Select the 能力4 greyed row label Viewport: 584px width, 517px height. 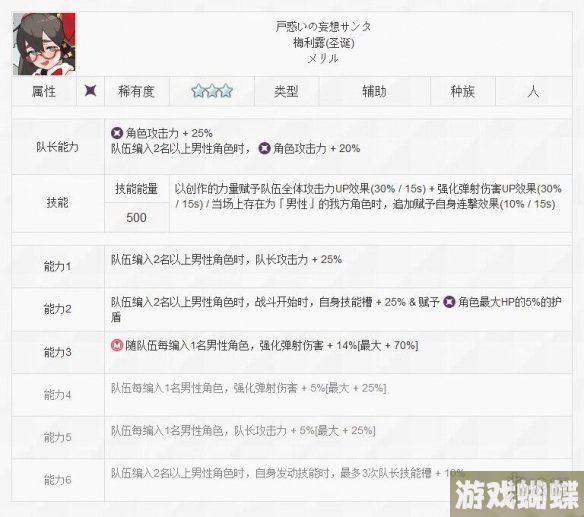pos(58,394)
